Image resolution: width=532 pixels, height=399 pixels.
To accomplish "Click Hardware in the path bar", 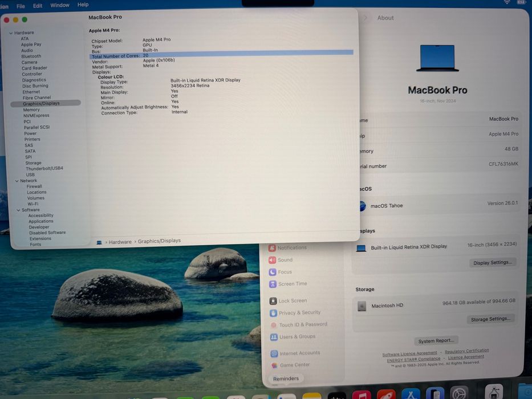I will tap(120, 242).
